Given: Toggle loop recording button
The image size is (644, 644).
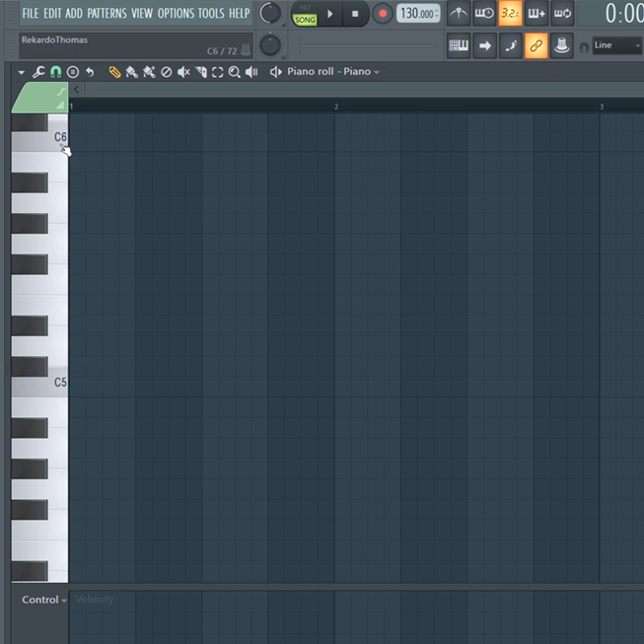Looking at the screenshot, I should coord(562,14).
